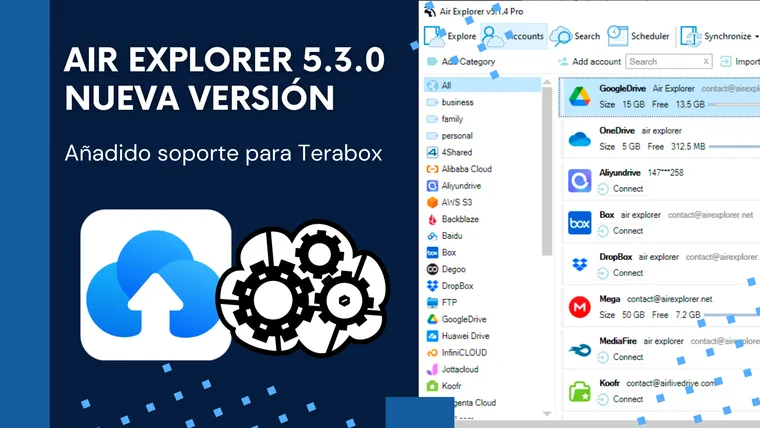Click the Mega storage usage bar

[732, 315]
